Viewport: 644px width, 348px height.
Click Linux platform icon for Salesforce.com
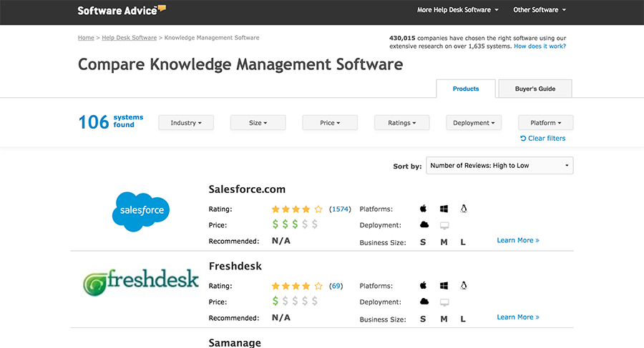[x=464, y=209]
